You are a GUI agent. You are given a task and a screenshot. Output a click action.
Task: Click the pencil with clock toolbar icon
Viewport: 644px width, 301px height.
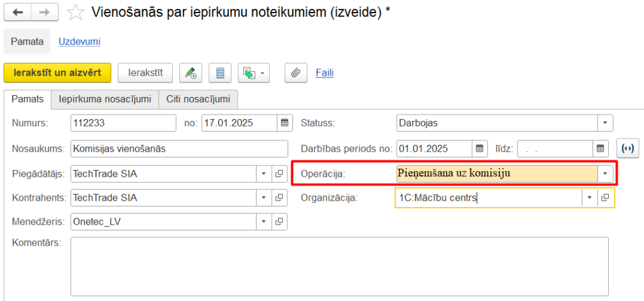(x=191, y=73)
